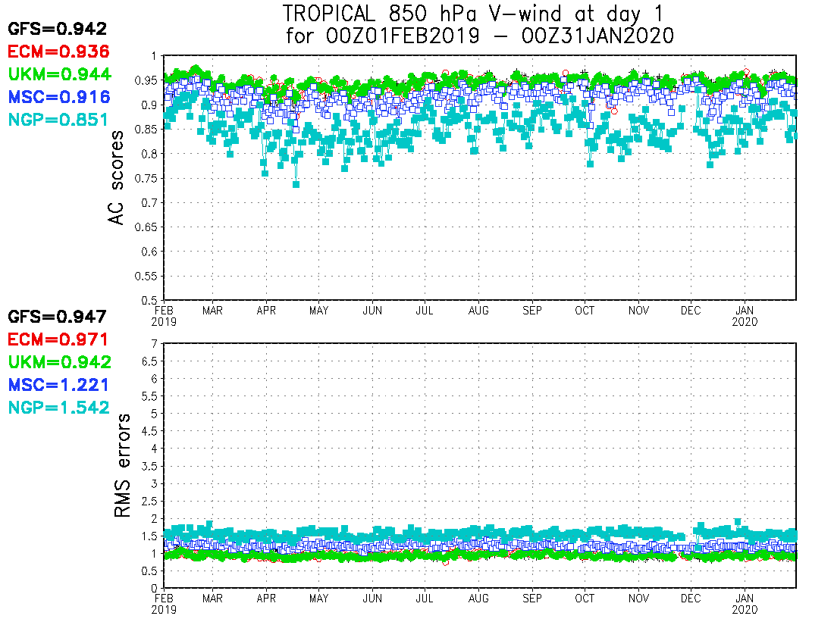This screenshot has height=644, width=834.
Task: Select 'JUL' under the RMS errors chart
Action: click(425, 599)
